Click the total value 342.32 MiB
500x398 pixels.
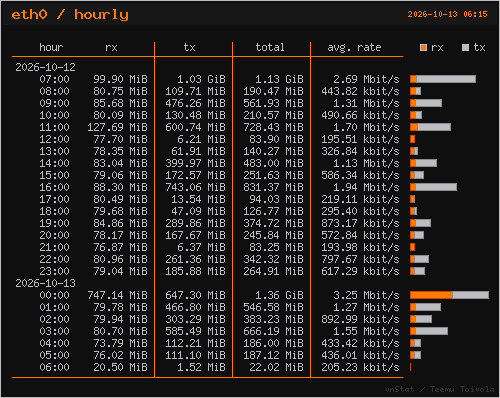click(x=273, y=259)
